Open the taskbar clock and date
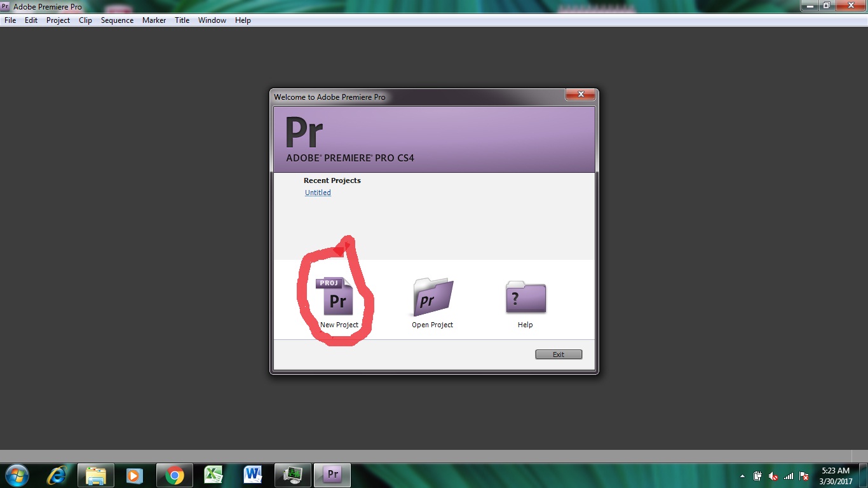The height and width of the screenshot is (488, 868). [836, 476]
